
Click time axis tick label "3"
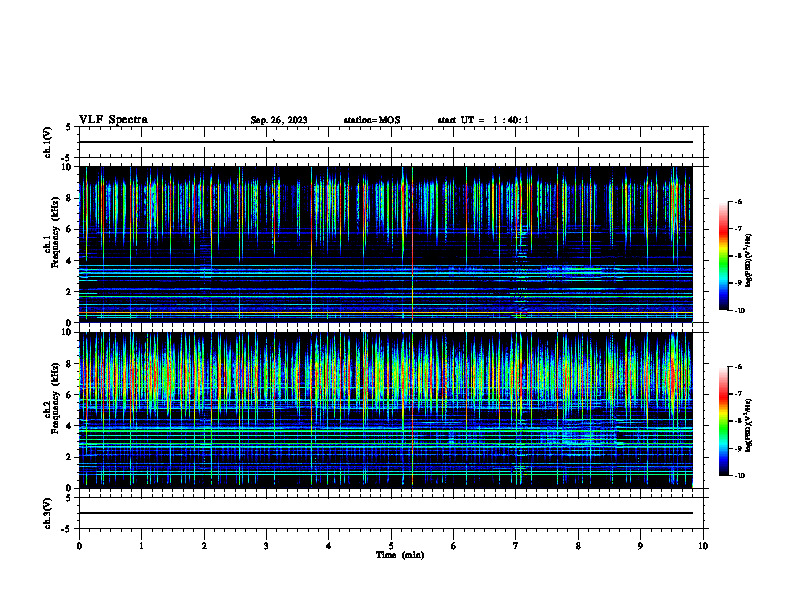[x=266, y=546]
